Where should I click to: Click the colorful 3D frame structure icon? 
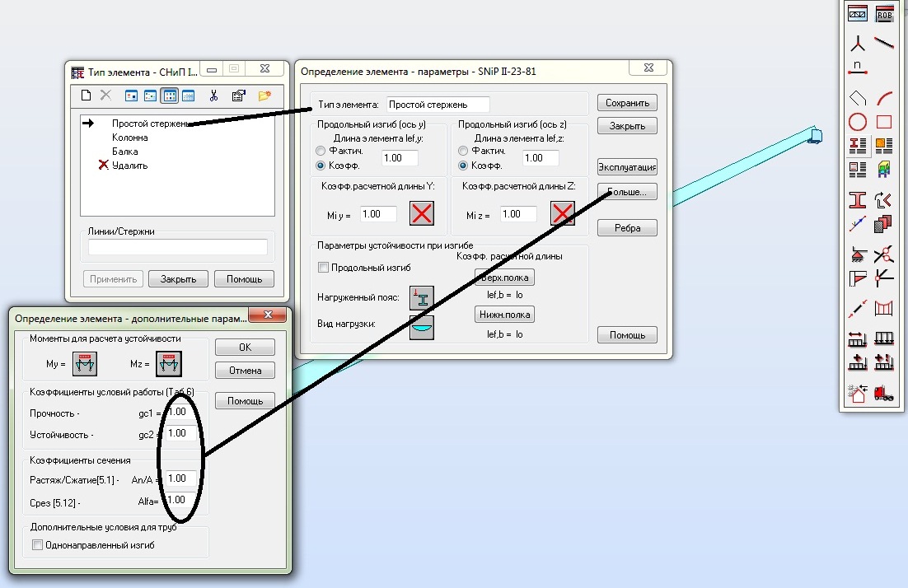(883, 170)
